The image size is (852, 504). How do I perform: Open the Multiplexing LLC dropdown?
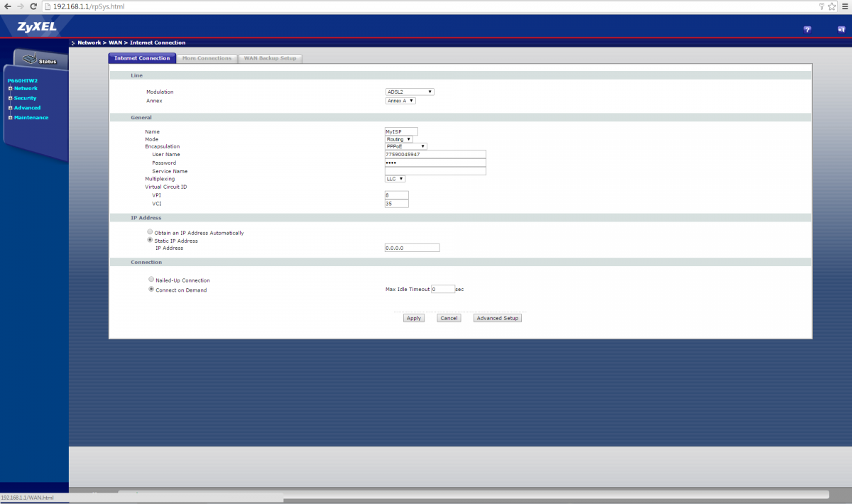tap(395, 179)
